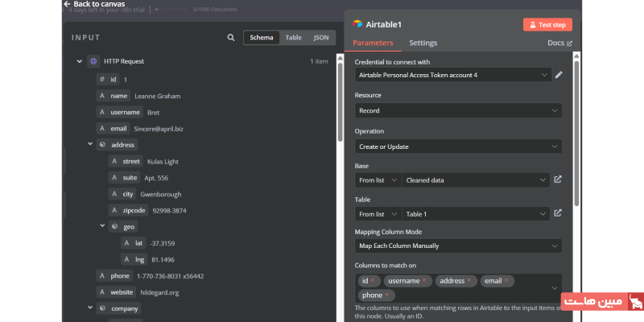
Task: Open the Base external link icon
Action: pos(558,180)
